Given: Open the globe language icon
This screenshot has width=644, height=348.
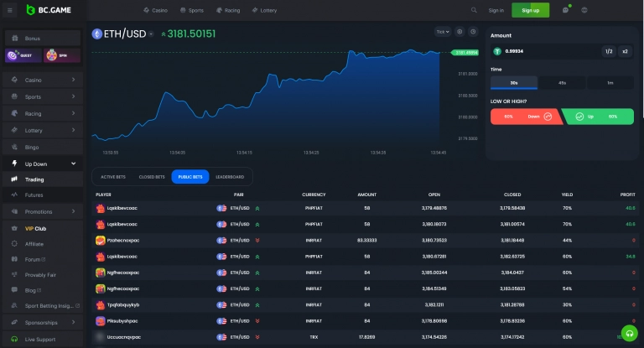Looking at the screenshot, I should [x=584, y=10].
